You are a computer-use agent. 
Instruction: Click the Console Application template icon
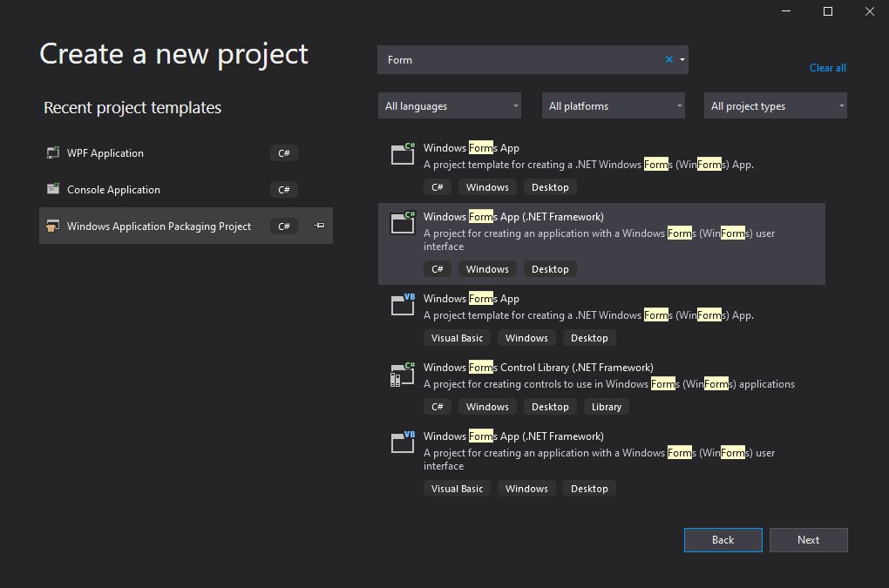coord(52,190)
